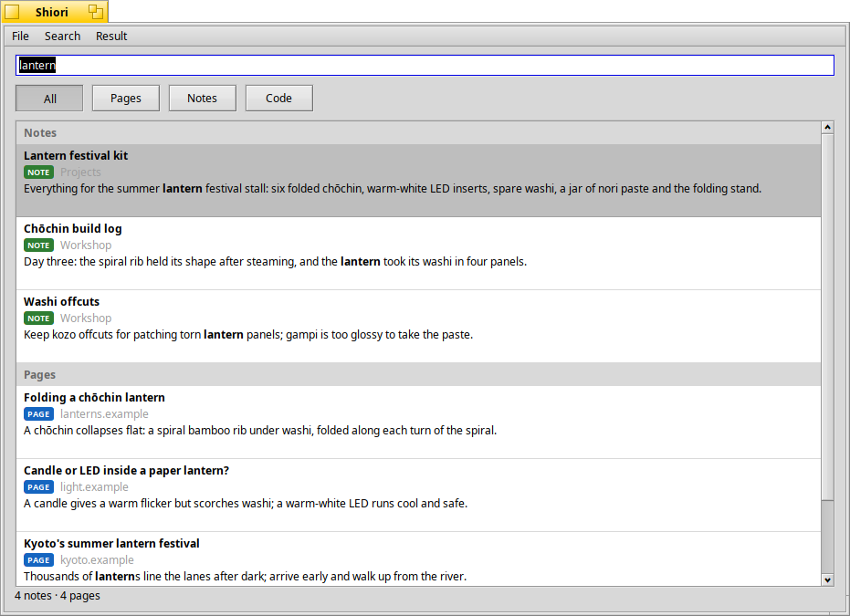Image resolution: width=850 pixels, height=616 pixels.
Task: Click PAGE badge beside lanterns.example
Action: pos(38,414)
